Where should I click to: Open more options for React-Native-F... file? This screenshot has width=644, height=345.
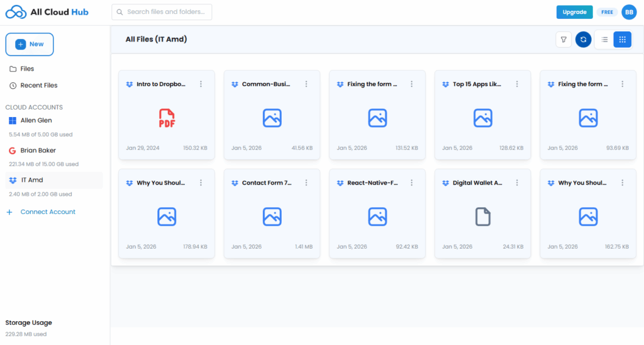click(411, 183)
